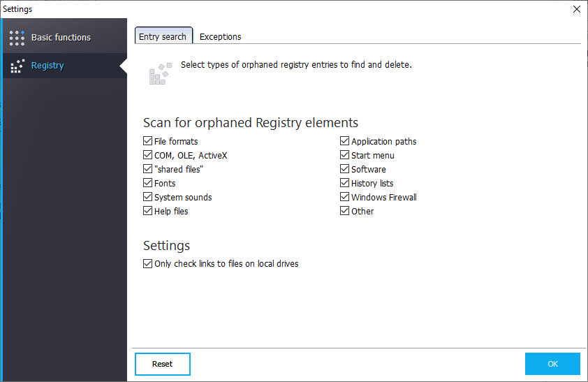
Task: Uncheck the History lists checkbox
Action: 345,183
